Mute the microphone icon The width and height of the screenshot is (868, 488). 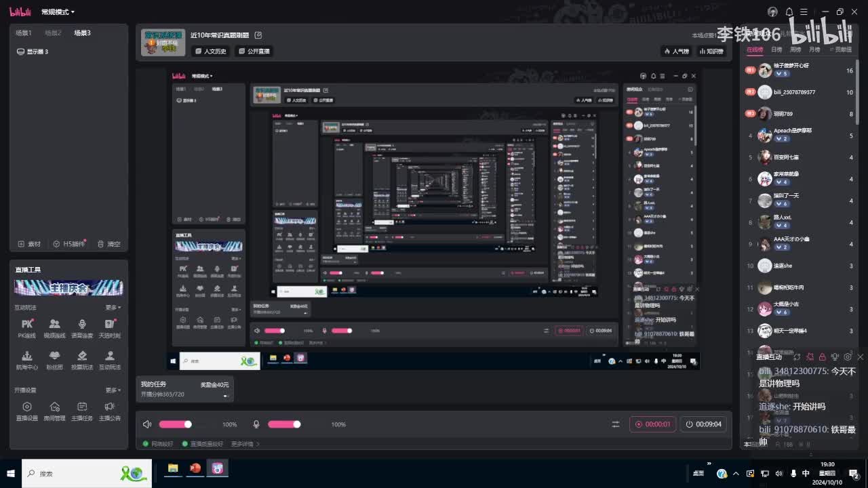[x=256, y=424]
